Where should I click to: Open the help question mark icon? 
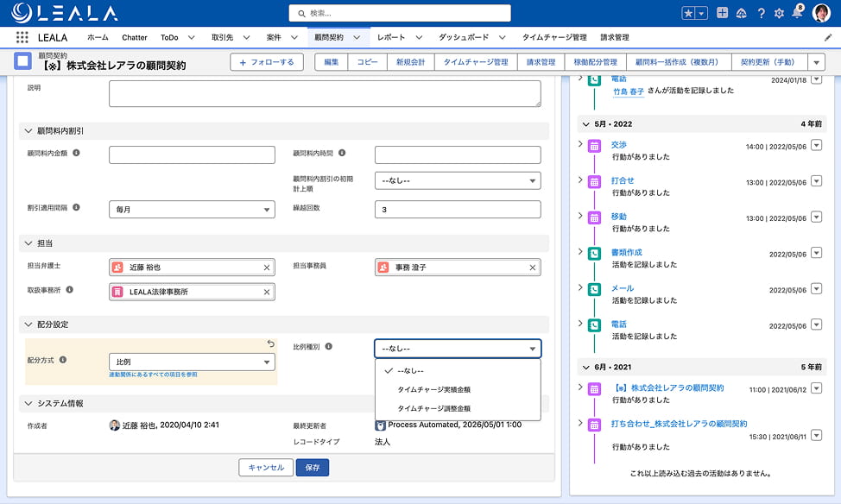point(761,14)
